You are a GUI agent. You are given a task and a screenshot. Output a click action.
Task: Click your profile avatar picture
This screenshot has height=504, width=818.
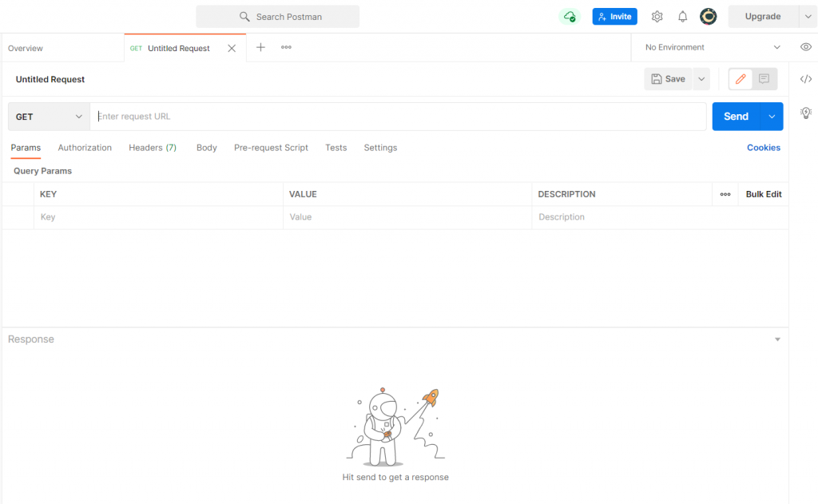tap(709, 16)
